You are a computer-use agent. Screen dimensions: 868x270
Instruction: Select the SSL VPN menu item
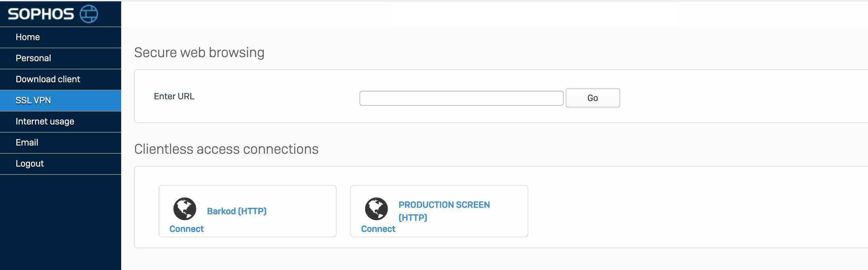[61, 100]
